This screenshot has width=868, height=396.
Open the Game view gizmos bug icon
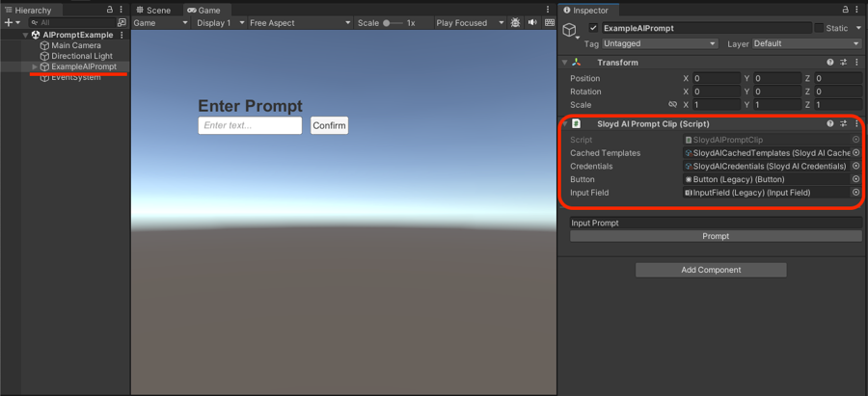click(515, 22)
